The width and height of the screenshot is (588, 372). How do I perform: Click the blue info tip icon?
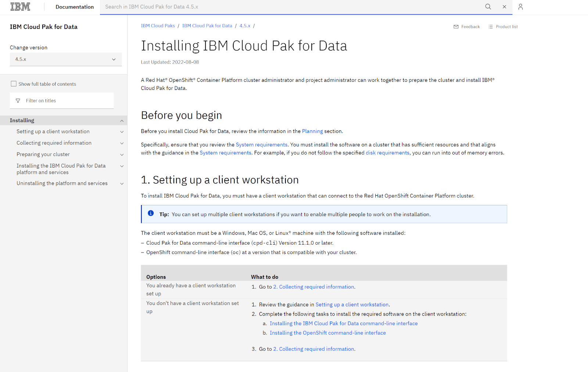click(151, 213)
